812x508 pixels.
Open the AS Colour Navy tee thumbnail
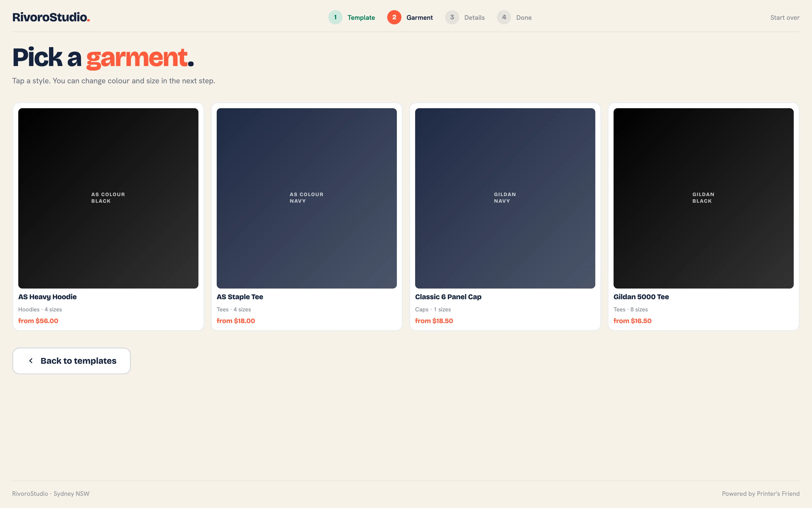(x=307, y=198)
